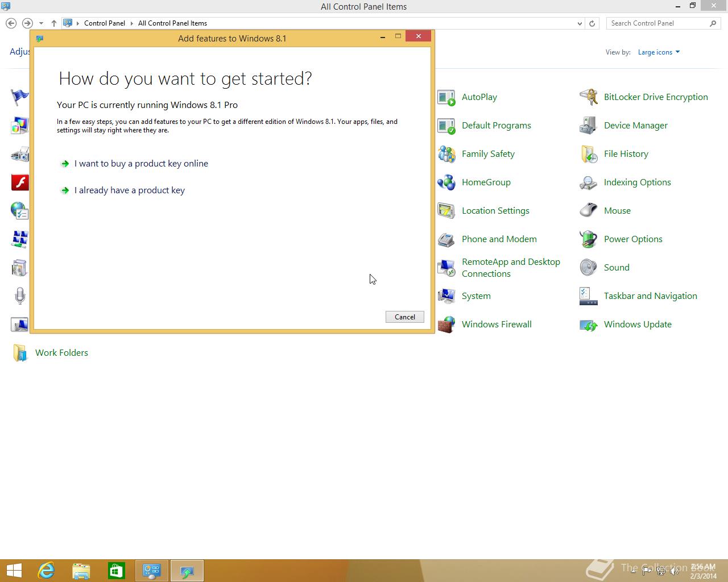728x582 pixels.
Task: Open the Windows Store taskbar icon
Action: click(117, 571)
